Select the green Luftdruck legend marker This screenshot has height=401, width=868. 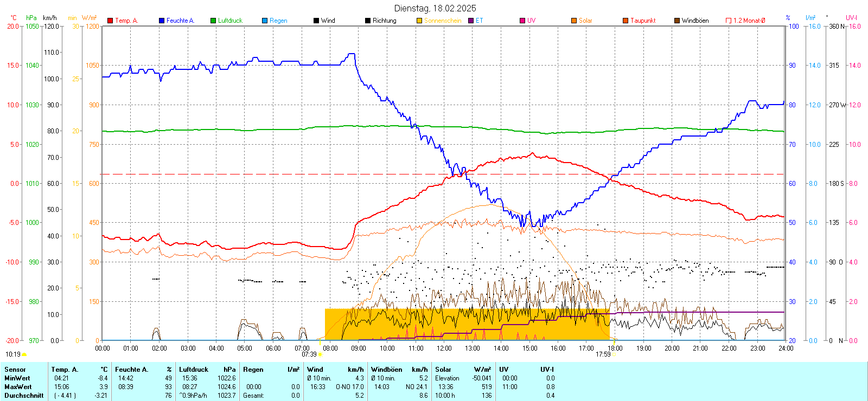pos(213,21)
